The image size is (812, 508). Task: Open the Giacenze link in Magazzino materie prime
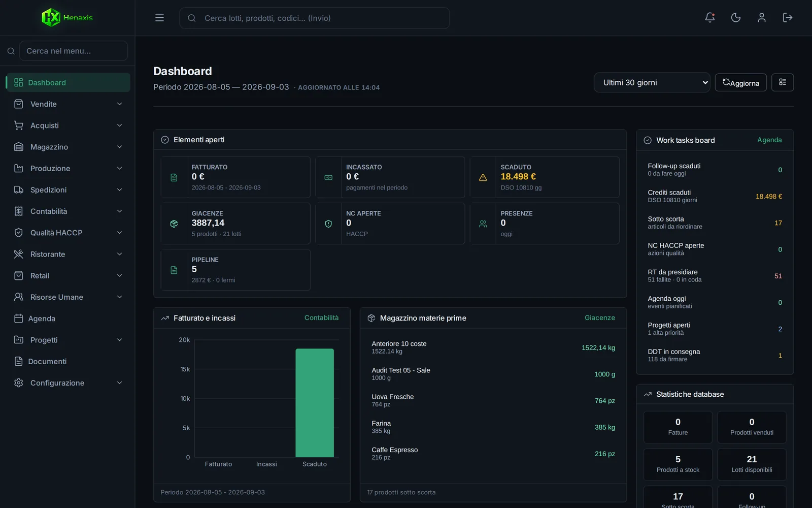tap(600, 318)
